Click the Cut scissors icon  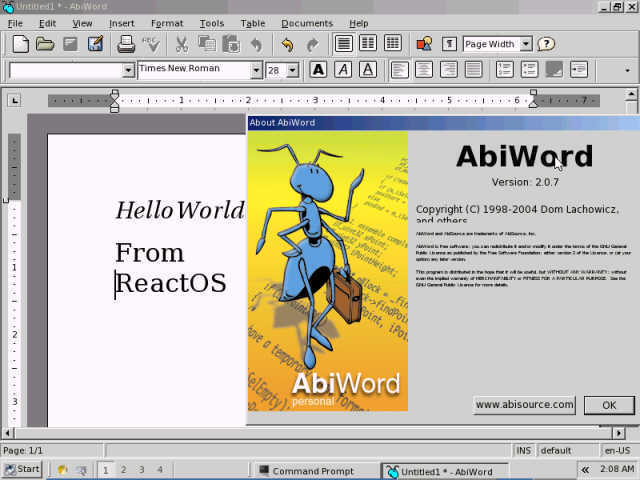click(x=181, y=44)
